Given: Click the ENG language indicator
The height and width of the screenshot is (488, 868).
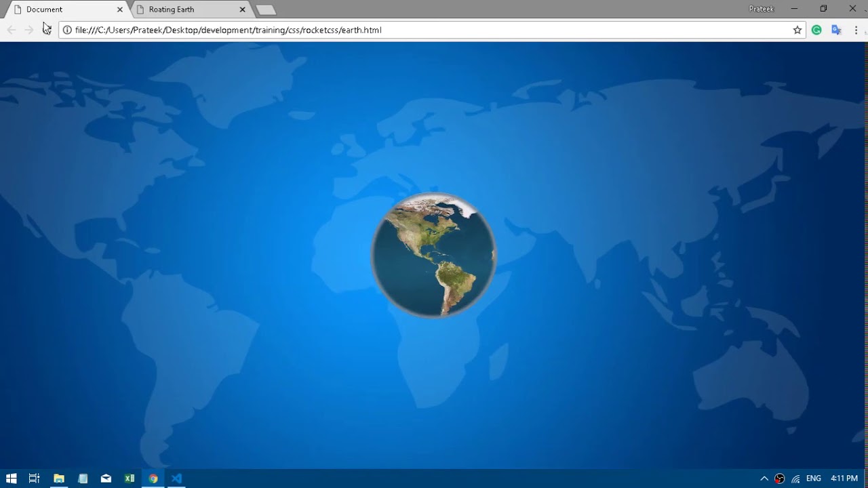Looking at the screenshot, I should point(814,479).
